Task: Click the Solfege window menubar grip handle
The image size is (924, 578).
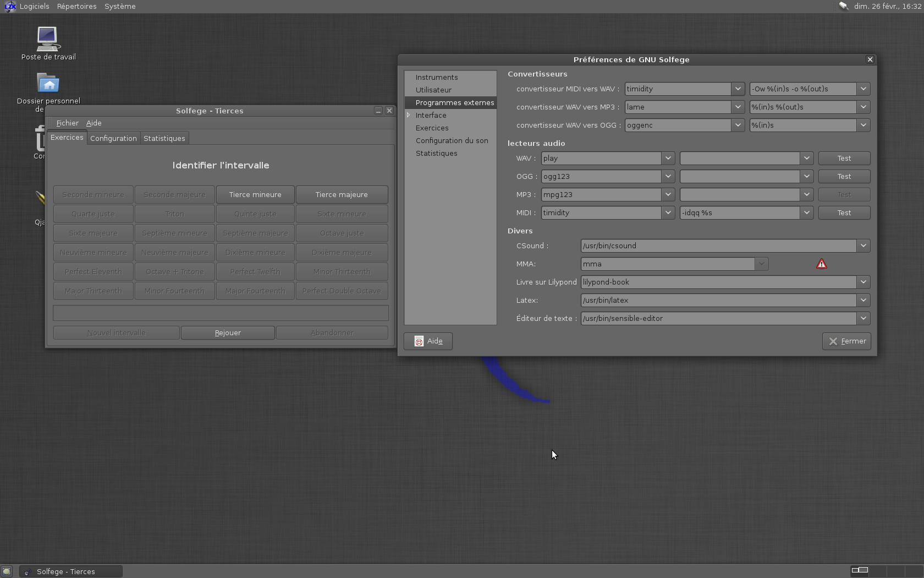Action: pos(50,123)
